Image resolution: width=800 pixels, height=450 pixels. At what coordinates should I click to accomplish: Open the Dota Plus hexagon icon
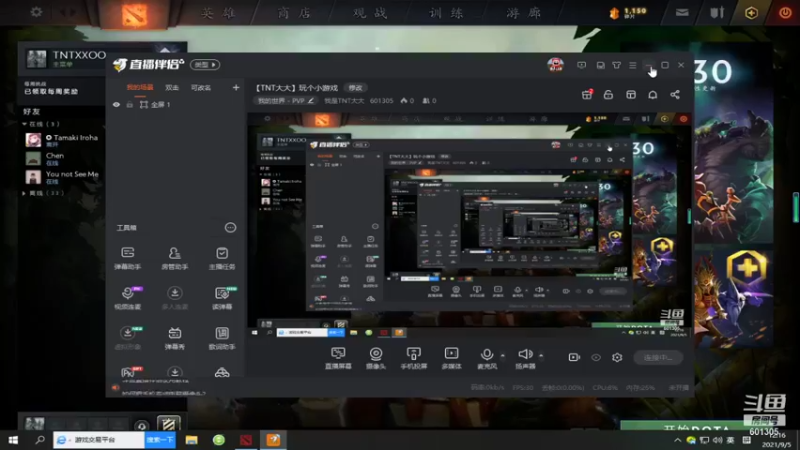click(x=751, y=13)
